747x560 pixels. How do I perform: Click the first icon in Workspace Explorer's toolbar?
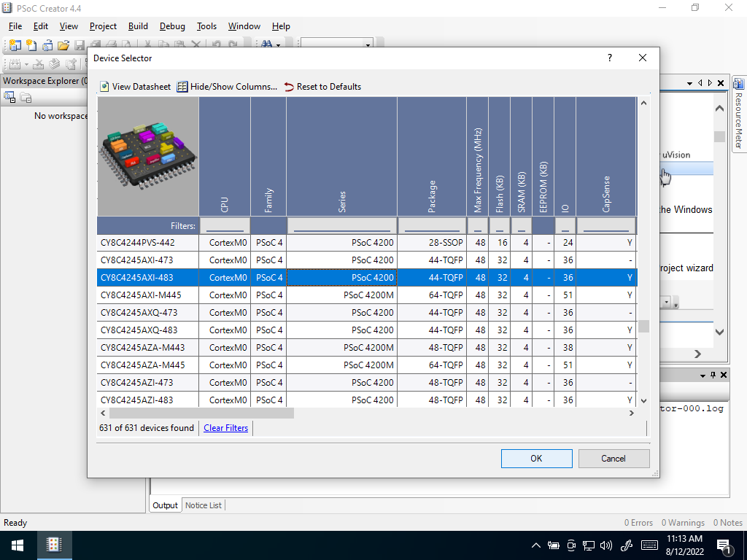pyautogui.click(x=9, y=98)
